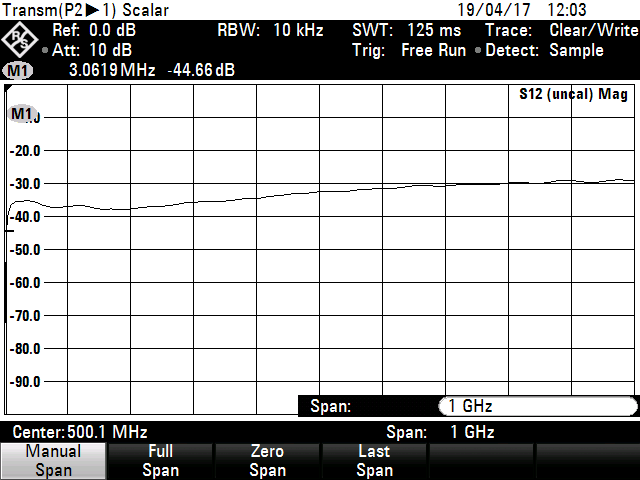The height and width of the screenshot is (480, 640).
Task: Click the dot indicator beside Detect
Action: (x=478, y=51)
